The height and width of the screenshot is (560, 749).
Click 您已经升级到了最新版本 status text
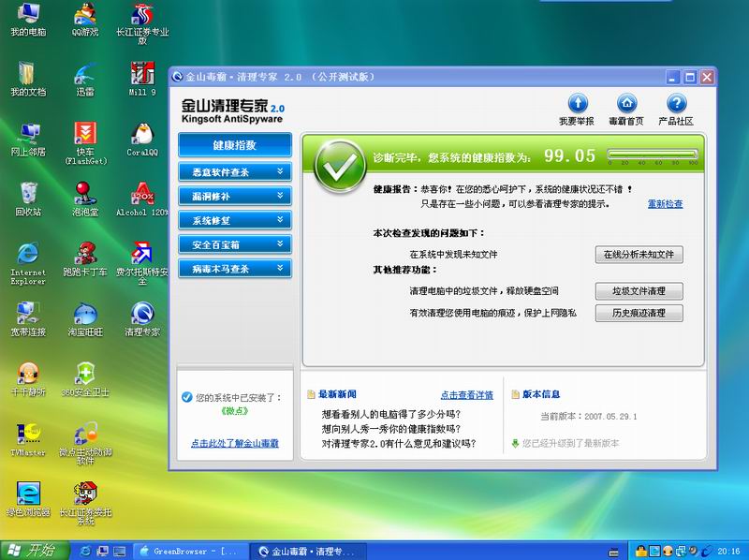point(571,444)
